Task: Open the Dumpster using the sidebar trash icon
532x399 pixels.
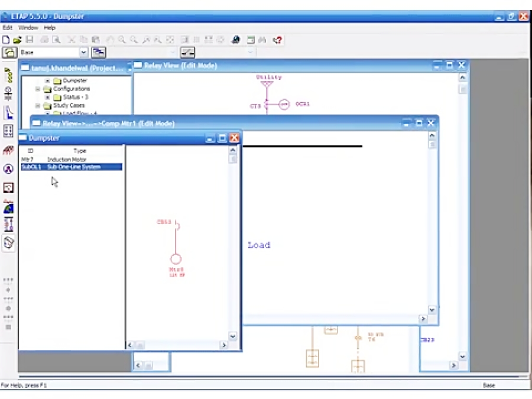Action: pos(8,241)
